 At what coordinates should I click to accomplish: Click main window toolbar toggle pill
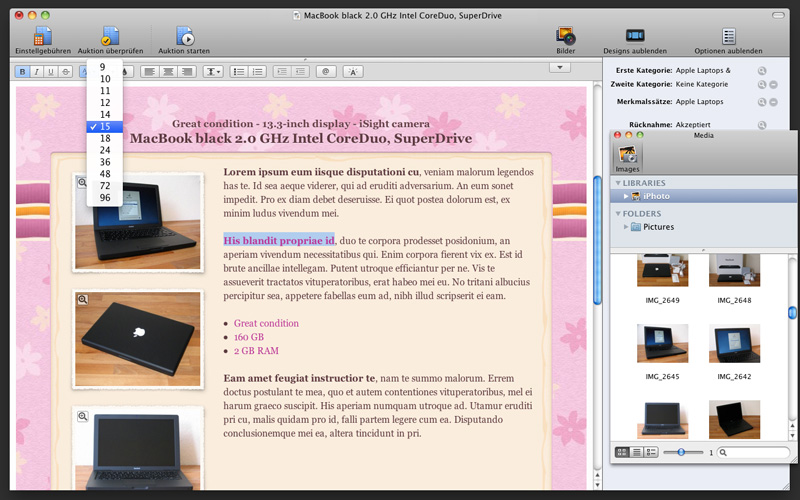[778, 15]
